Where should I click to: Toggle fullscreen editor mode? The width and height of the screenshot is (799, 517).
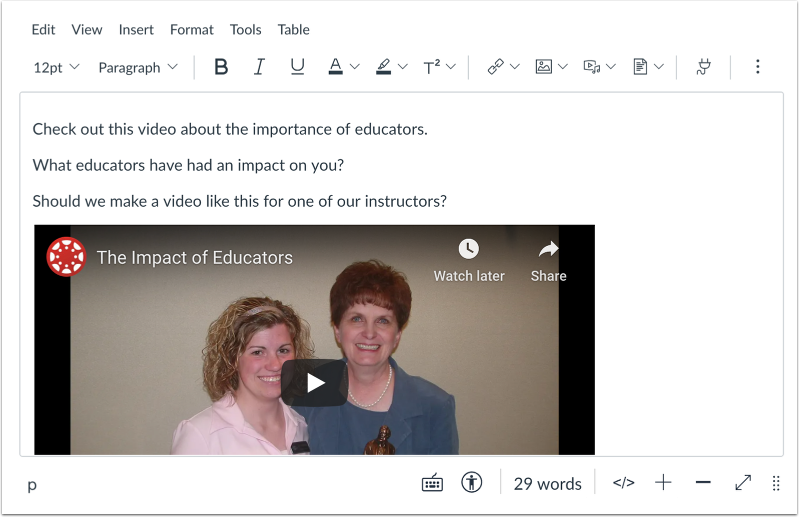click(x=743, y=482)
